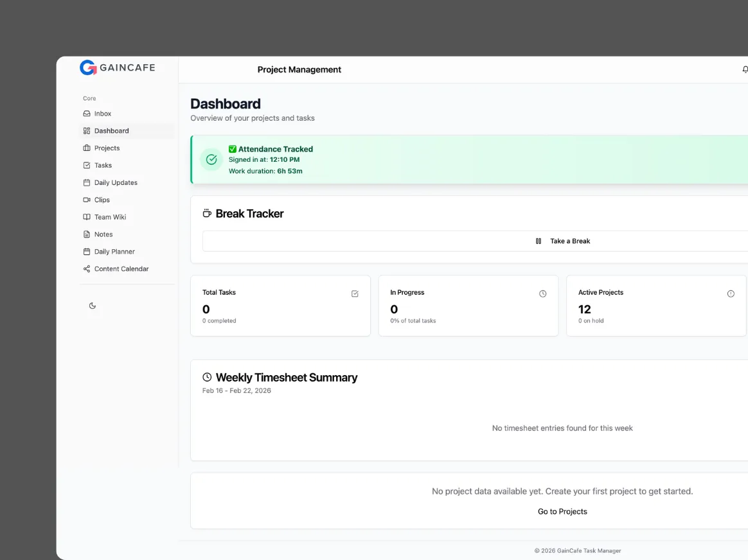
Task: Click the notification bell icon
Action: pos(744,69)
